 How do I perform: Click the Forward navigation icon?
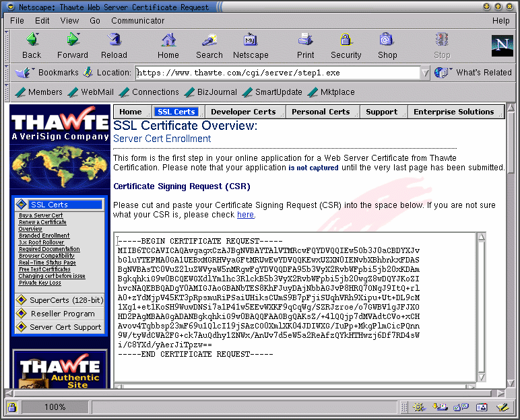[73, 40]
